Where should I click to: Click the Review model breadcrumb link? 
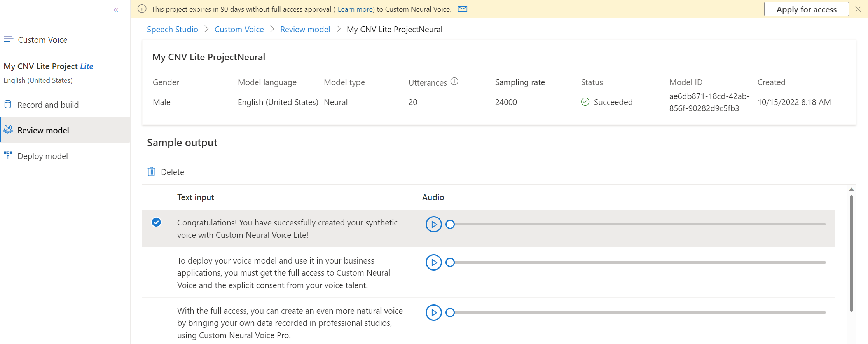click(305, 30)
